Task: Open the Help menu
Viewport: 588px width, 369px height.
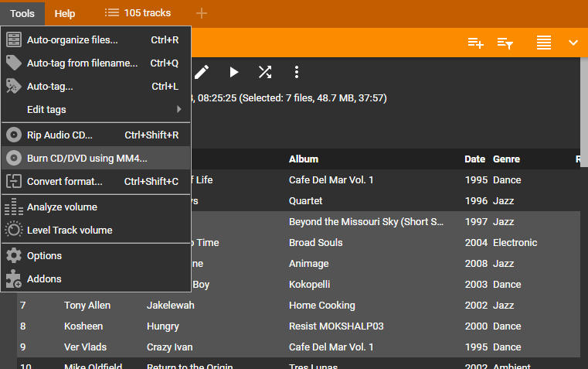Action: pyautogui.click(x=65, y=13)
